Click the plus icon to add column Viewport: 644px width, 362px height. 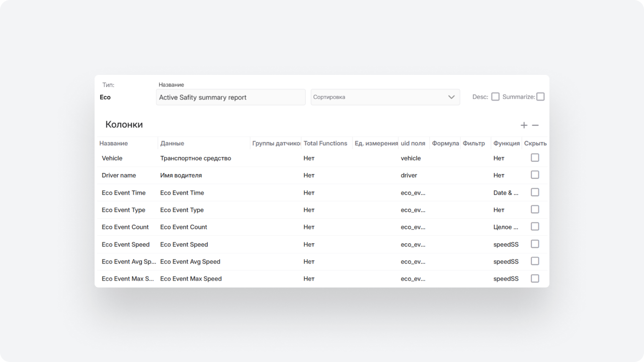tap(524, 125)
